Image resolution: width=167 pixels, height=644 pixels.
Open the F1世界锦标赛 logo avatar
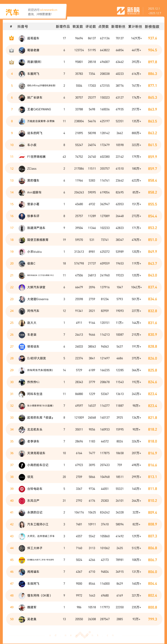tap(22, 157)
